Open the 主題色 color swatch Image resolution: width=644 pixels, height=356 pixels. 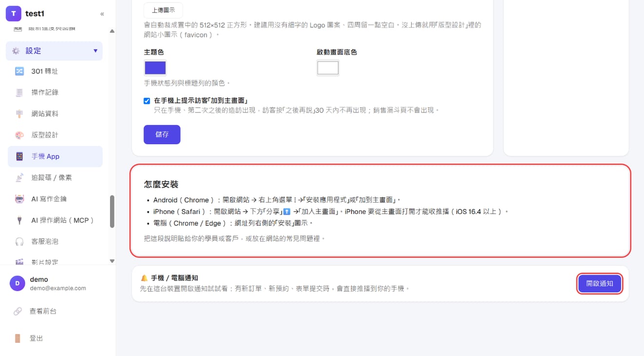[155, 68]
